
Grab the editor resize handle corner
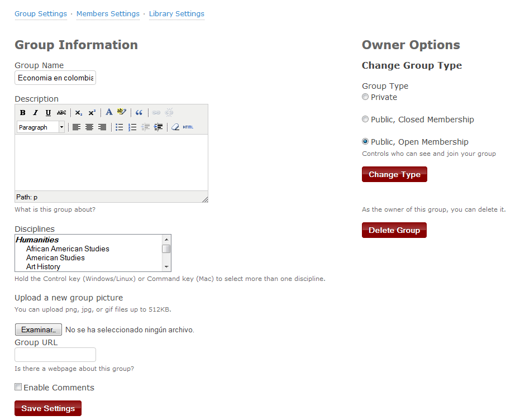pyautogui.click(x=205, y=199)
